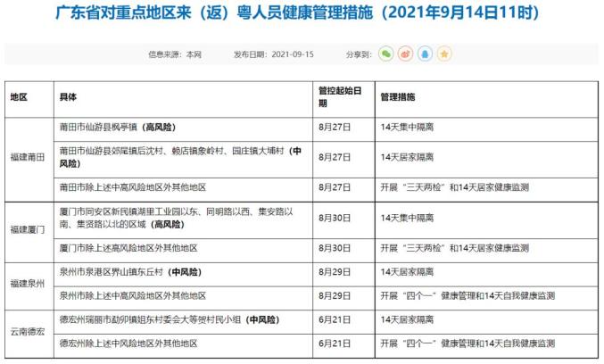Click 6月21日 date in 姐东村 row
The height and width of the screenshot is (364, 604).
coord(335,319)
